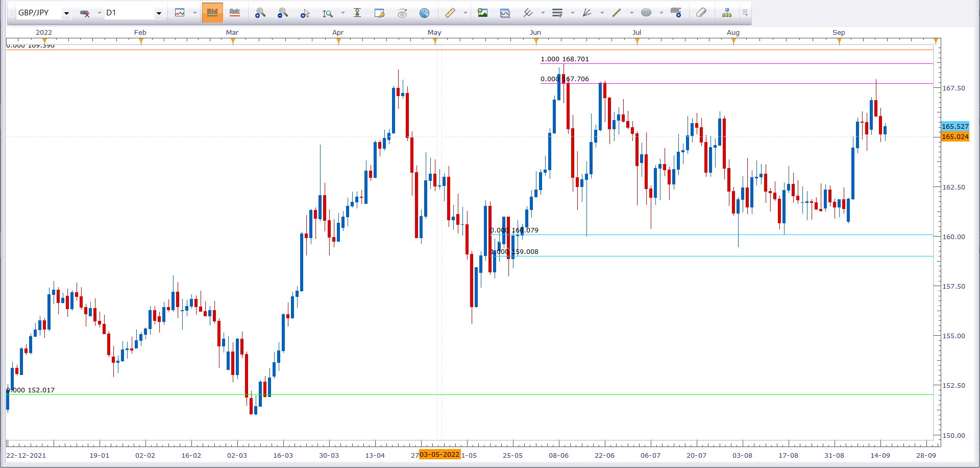980x468 pixels.
Task: Click the 167.50 price axis label
Action: 953,88
